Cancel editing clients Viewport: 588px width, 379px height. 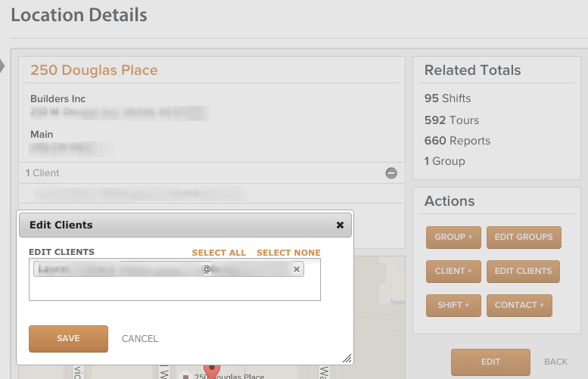pos(140,338)
